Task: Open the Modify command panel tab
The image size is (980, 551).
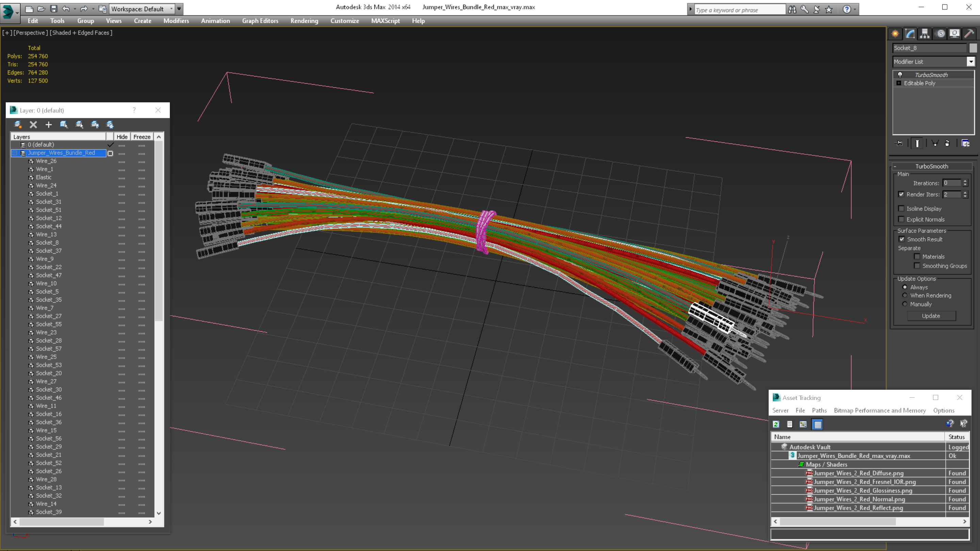Action: pyautogui.click(x=910, y=34)
